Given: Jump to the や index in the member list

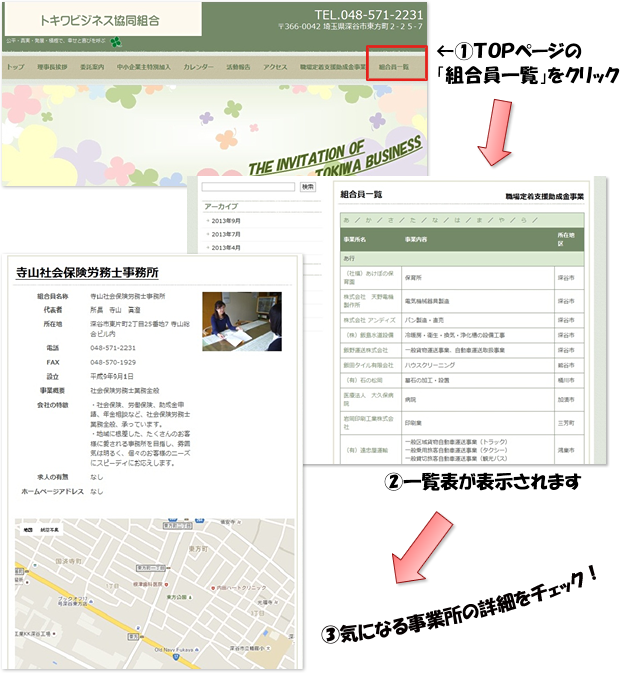Looking at the screenshot, I should (x=502, y=220).
